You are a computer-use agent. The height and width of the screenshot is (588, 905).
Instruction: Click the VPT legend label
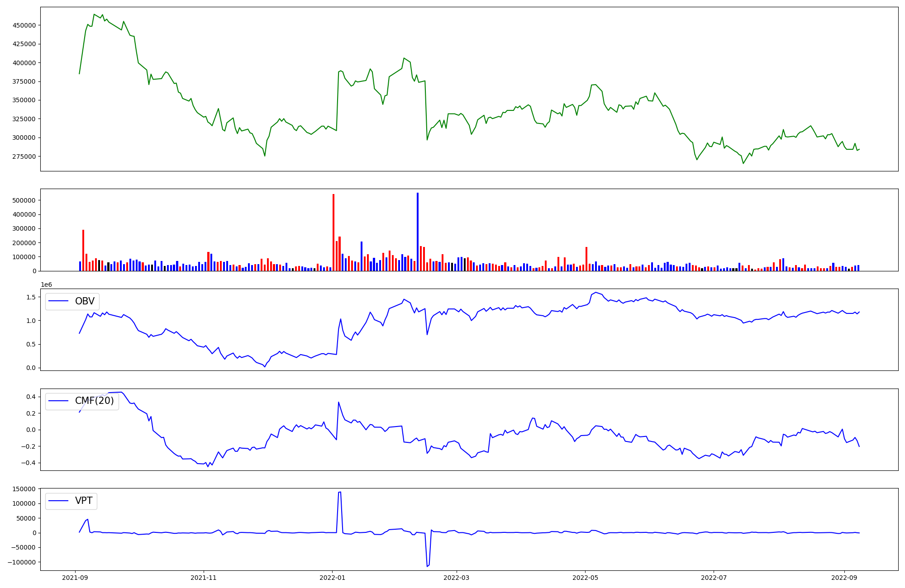click(84, 501)
